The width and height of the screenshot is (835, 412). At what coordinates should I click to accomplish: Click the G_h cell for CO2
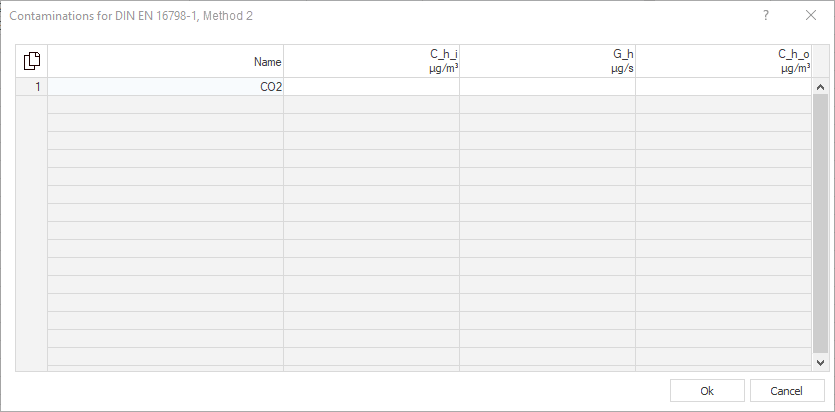tap(547, 87)
